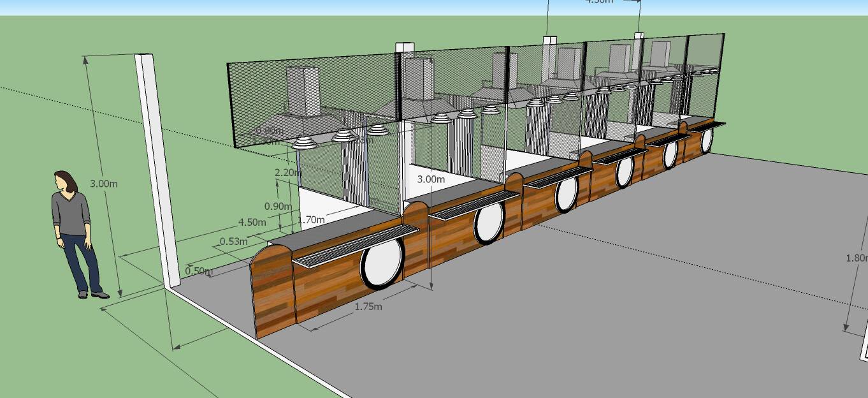Viewport: 868px width, 398px height.
Task: Select the 4.50m dimension text near counter
Action: (252, 222)
